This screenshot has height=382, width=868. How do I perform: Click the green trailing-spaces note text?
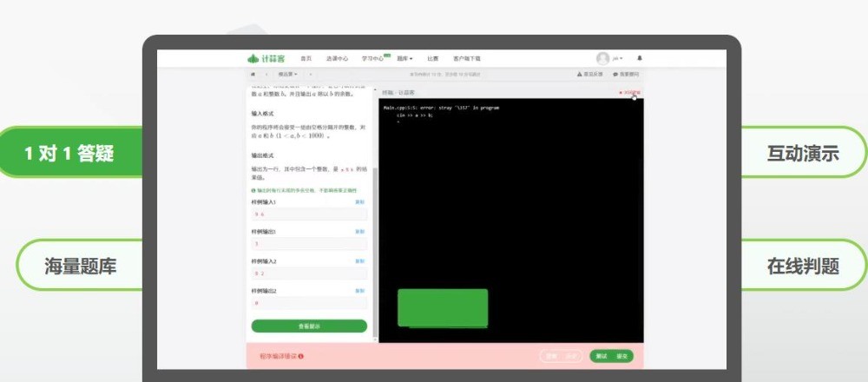point(304,190)
